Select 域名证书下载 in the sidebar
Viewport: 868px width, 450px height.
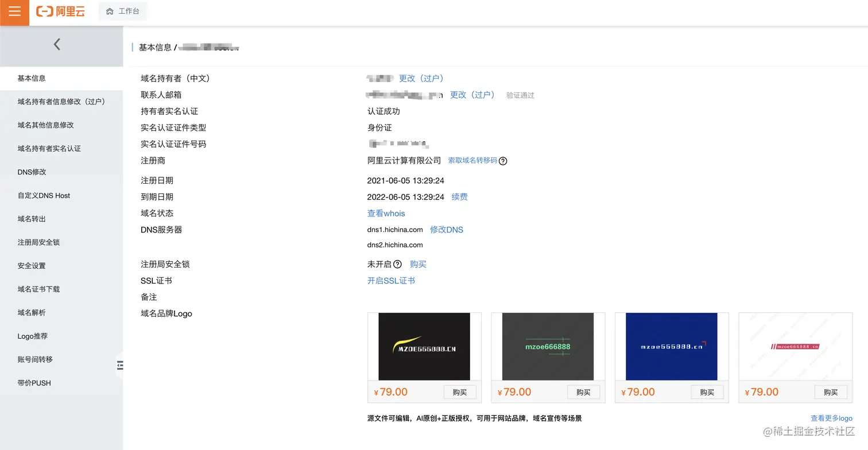click(x=61, y=289)
